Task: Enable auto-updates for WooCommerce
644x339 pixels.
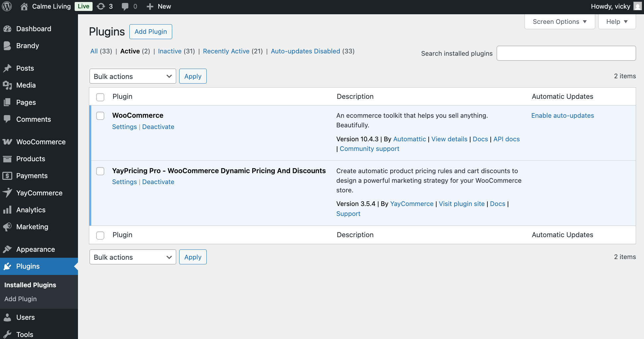Action: click(x=562, y=115)
